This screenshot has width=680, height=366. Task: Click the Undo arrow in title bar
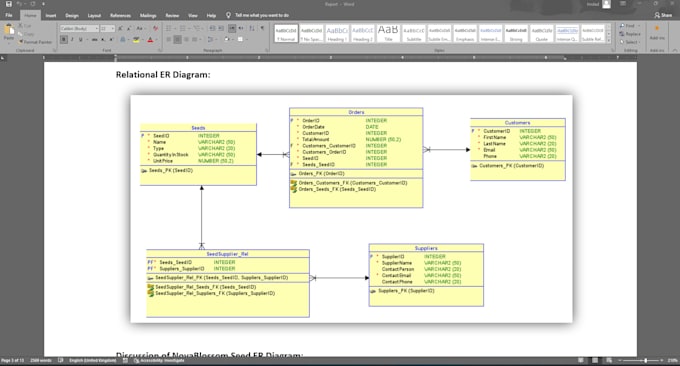point(20,4)
